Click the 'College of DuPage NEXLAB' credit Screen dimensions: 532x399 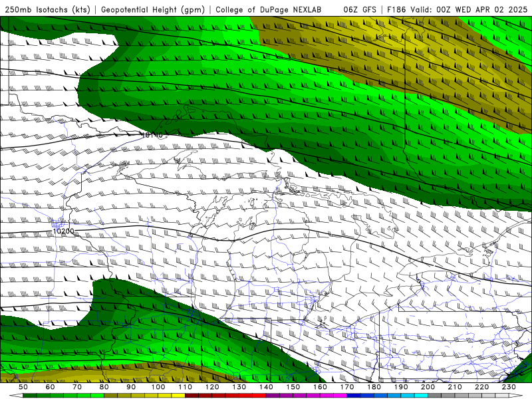(268, 10)
